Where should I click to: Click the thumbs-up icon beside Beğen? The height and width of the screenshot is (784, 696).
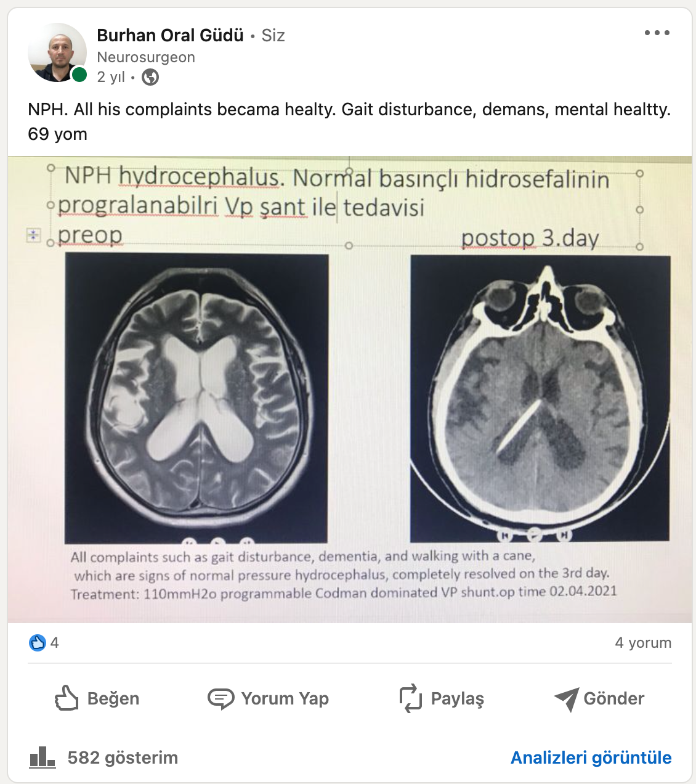tap(67, 698)
